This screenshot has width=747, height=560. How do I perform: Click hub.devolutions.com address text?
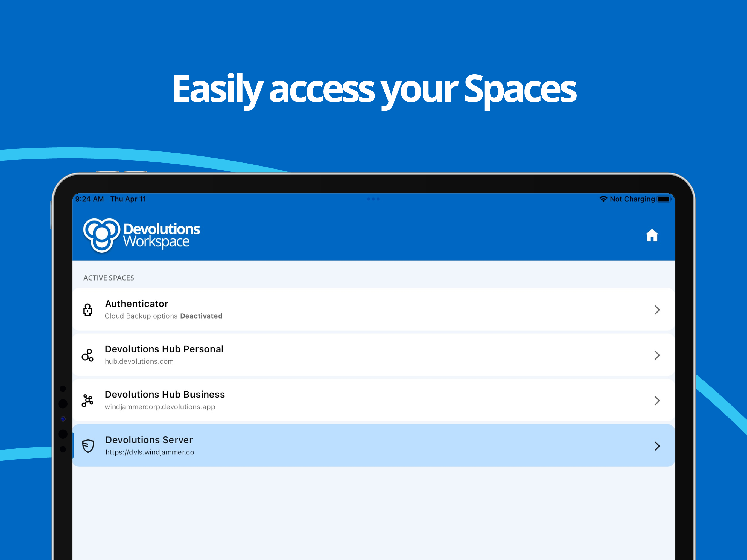click(x=139, y=361)
